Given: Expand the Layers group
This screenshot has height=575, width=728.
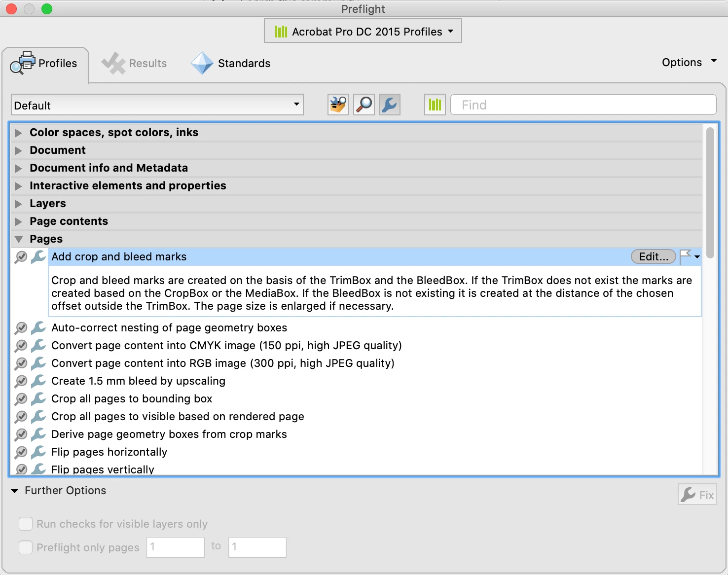Looking at the screenshot, I should (18, 204).
